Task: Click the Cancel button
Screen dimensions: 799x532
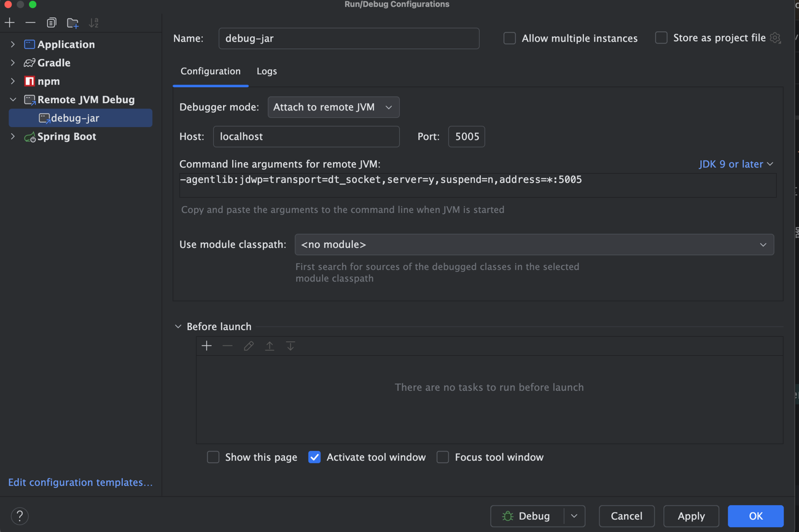Action: [626, 516]
